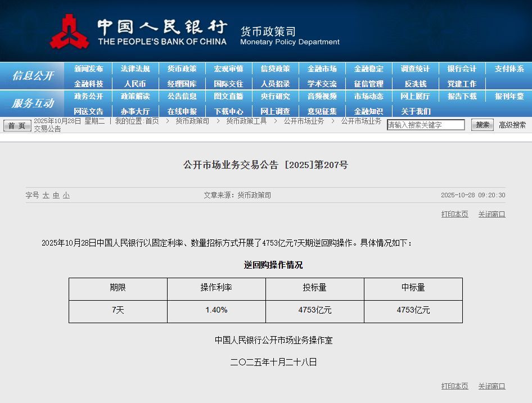This screenshot has height=403, width=532.
Task: Select the 信息公开 section header
Action: tap(33, 76)
